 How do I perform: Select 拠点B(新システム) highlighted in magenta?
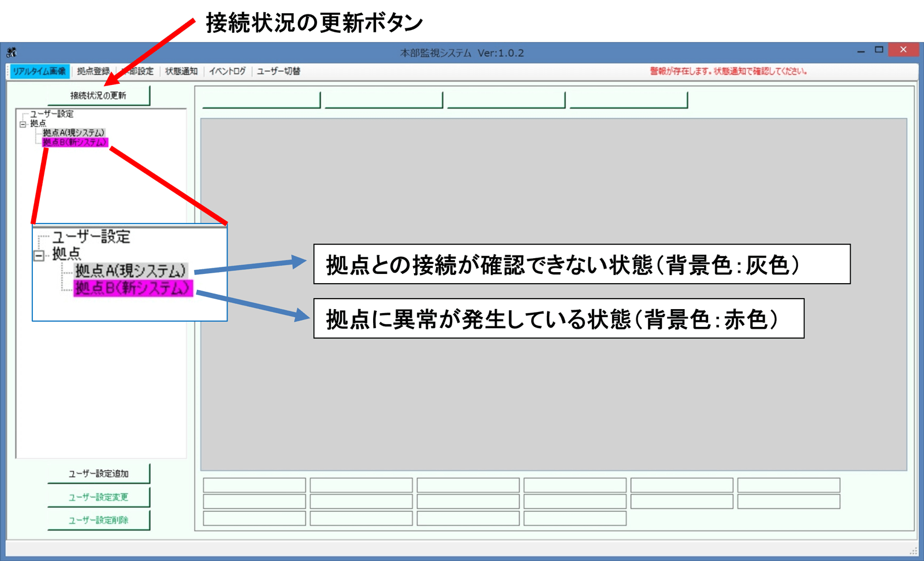75,142
